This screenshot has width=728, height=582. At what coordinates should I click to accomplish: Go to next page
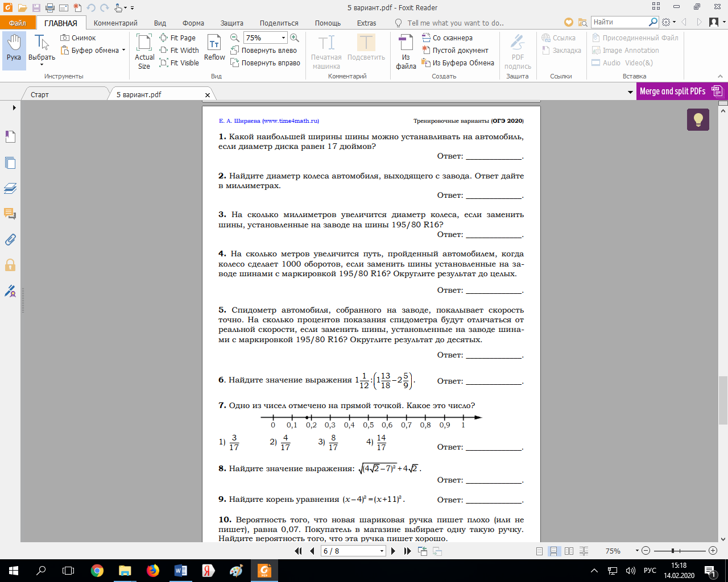point(393,551)
